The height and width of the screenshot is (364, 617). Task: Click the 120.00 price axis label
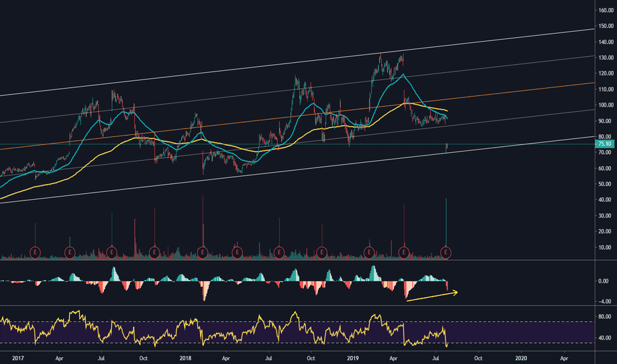click(x=606, y=73)
